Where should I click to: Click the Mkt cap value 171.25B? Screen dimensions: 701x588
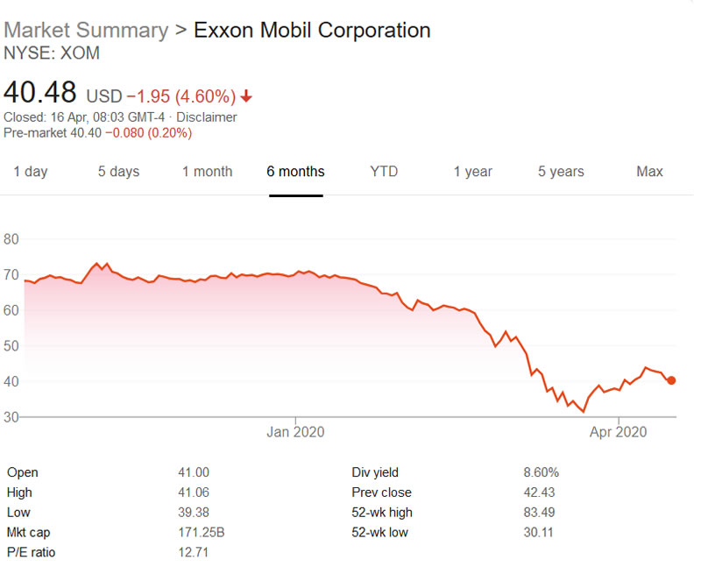pyautogui.click(x=199, y=533)
